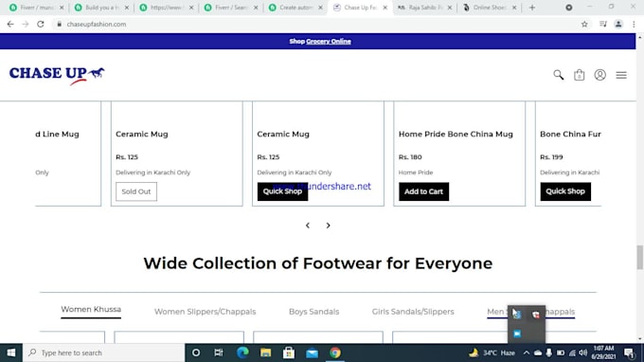This screenshot has width=644, height=362.
Task: Switch to the Raja Sahib browser tab
Action: tap(424, 8)
